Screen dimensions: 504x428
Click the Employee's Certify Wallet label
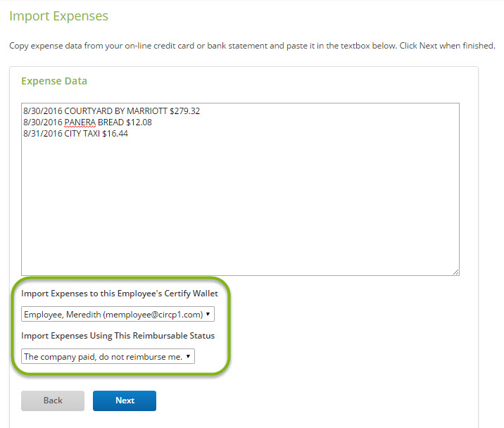(120, 294)
